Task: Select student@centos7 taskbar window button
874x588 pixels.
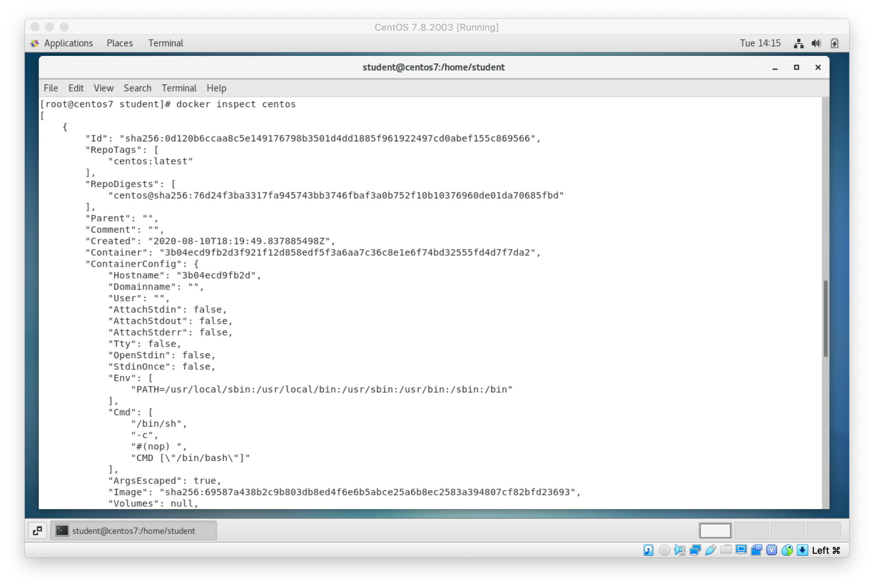Action: click(x=133, y=531)
